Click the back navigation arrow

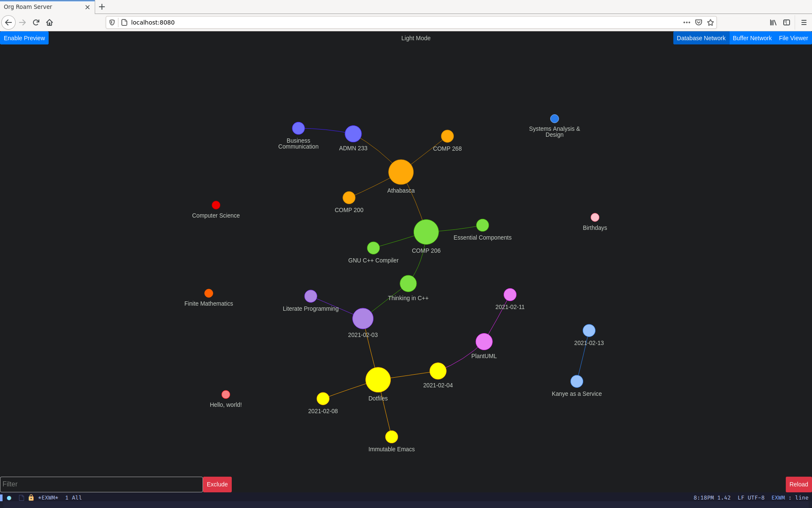pos(8,22)
